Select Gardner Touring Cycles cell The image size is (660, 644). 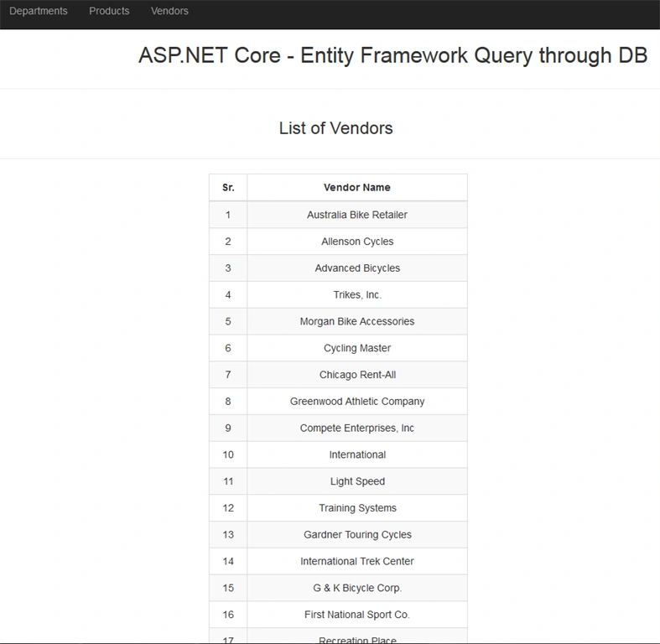point(357,534)
